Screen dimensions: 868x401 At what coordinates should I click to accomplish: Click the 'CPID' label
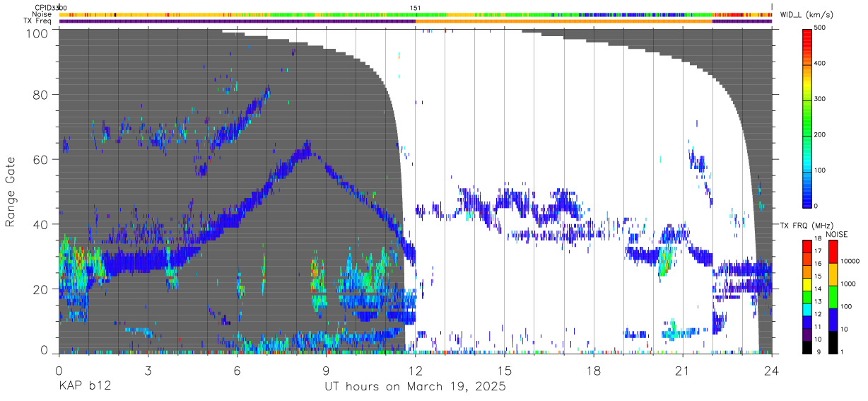click(43, 8)
